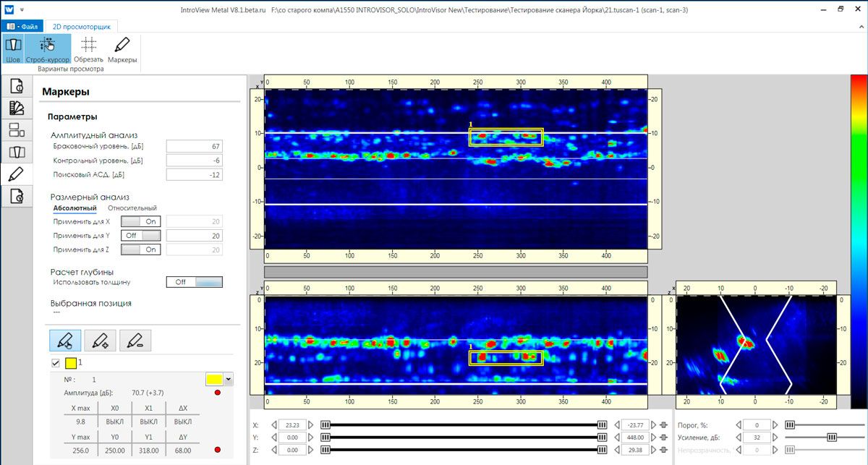This screenshot has height=465, width=868.
Task: Open the weld seam sidebar panel
Action: point(17,152)
